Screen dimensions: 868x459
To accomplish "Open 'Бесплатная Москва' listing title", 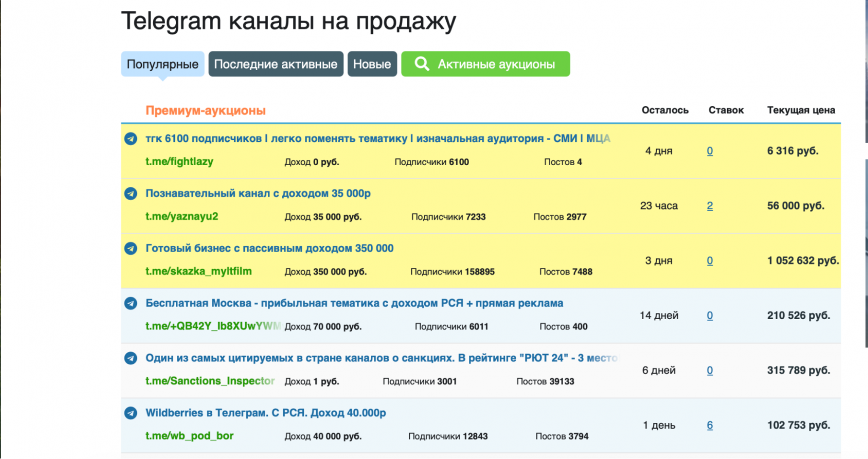I will tap(354, 303).
